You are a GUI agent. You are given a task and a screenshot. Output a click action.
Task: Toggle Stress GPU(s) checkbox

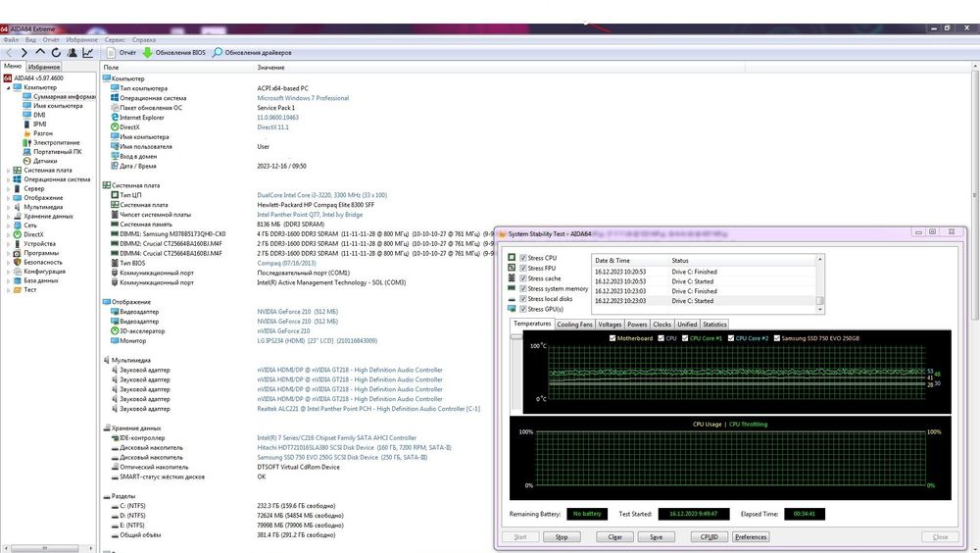[x=523, y=309]
